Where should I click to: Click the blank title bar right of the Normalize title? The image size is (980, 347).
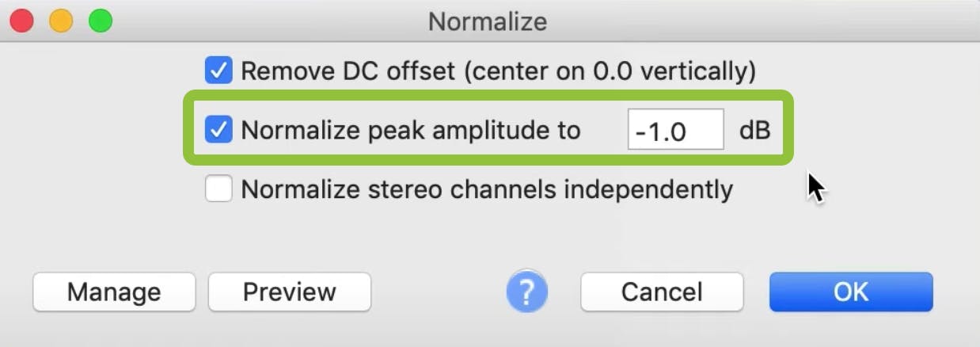752,21
